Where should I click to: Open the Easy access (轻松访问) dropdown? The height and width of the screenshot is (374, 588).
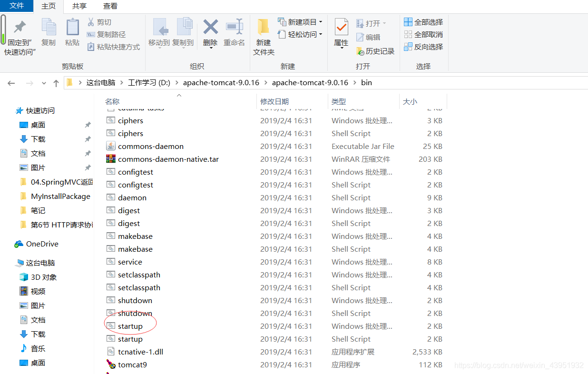(x=300, y=34)
